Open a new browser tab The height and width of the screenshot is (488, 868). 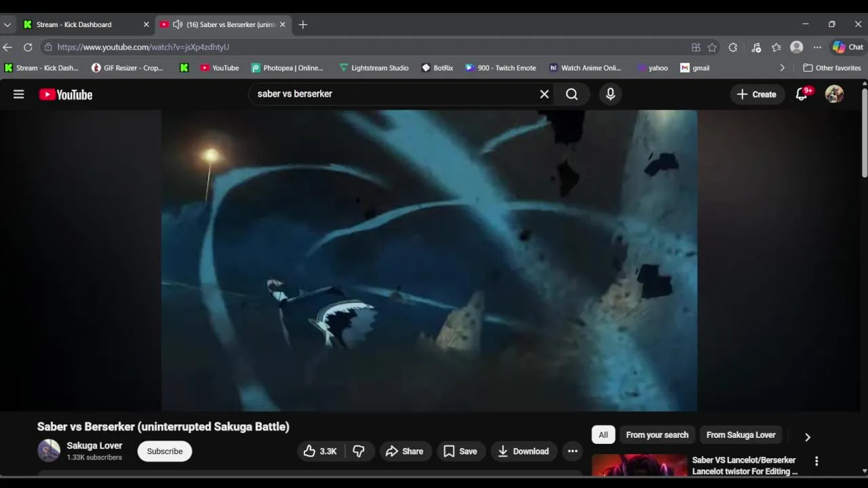click(x=303, y=24)
